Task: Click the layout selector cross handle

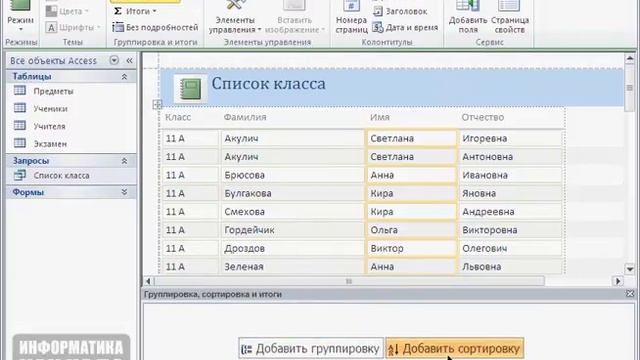Action: 157,104
